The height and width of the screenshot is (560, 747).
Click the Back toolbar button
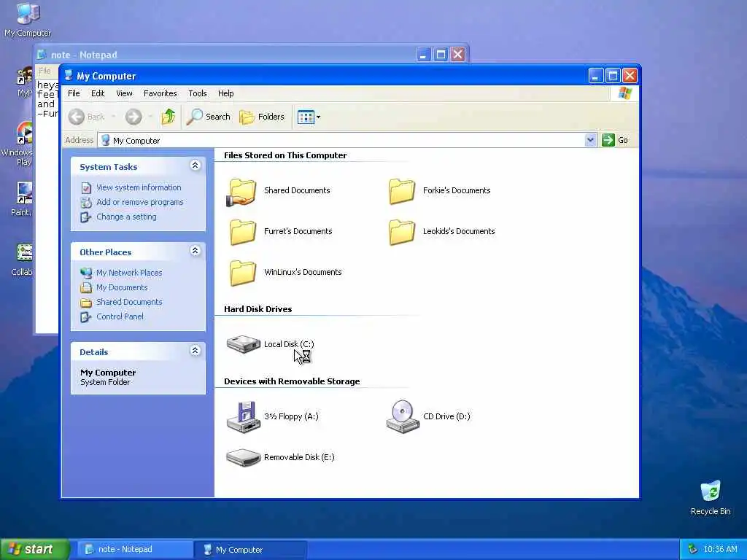[86, 117]
